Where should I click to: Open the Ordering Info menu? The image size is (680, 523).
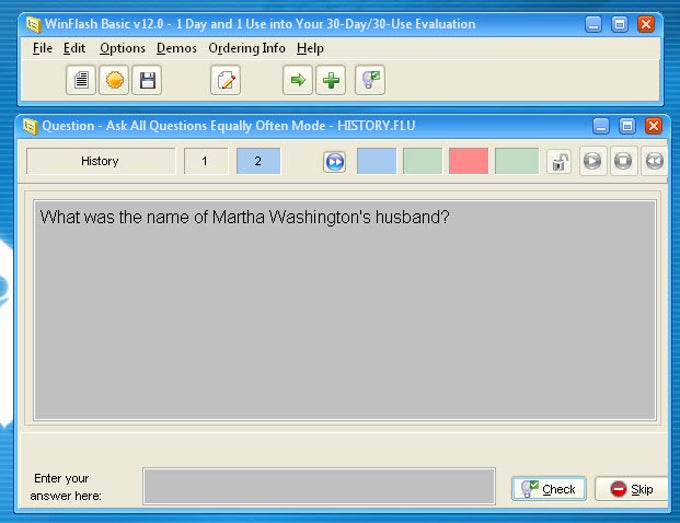(x=247, y=48)
